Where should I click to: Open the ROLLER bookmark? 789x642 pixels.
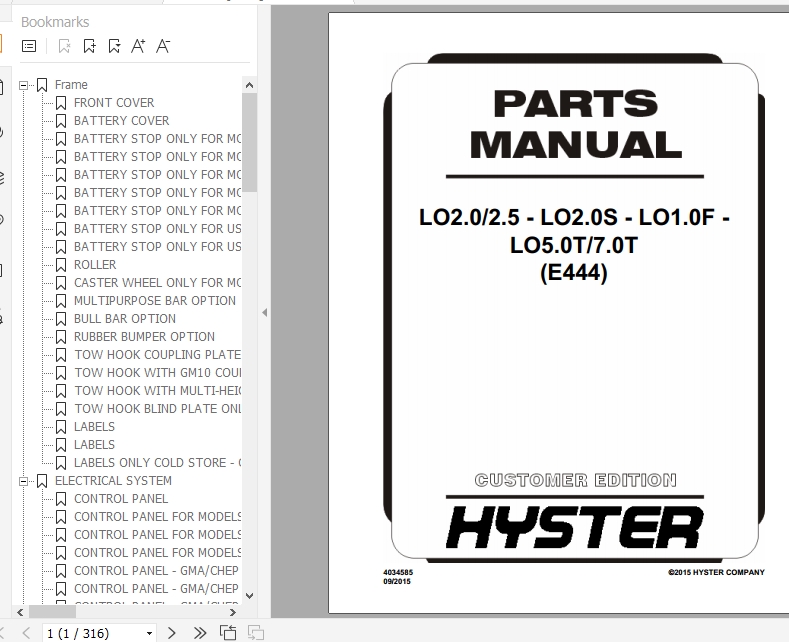coord(95,265)
